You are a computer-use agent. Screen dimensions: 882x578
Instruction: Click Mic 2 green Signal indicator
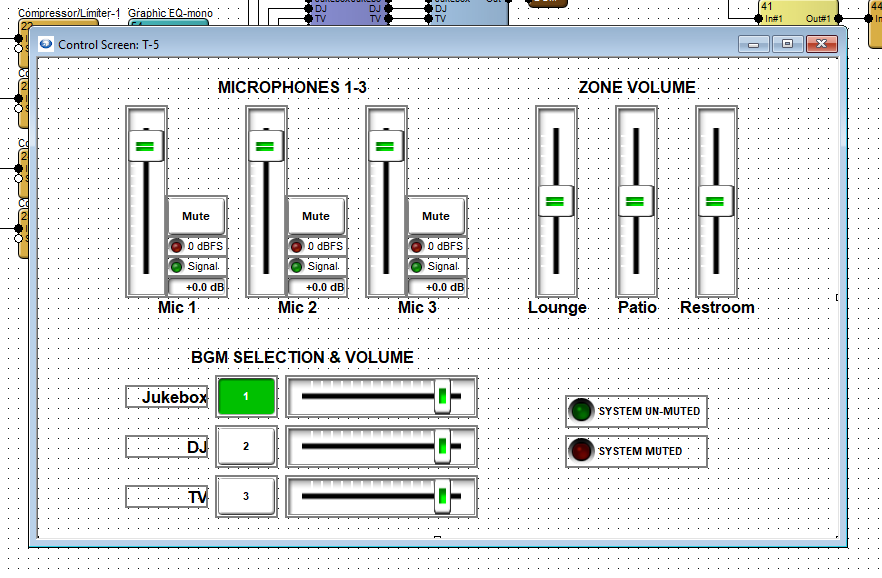[x=297, y=267]
